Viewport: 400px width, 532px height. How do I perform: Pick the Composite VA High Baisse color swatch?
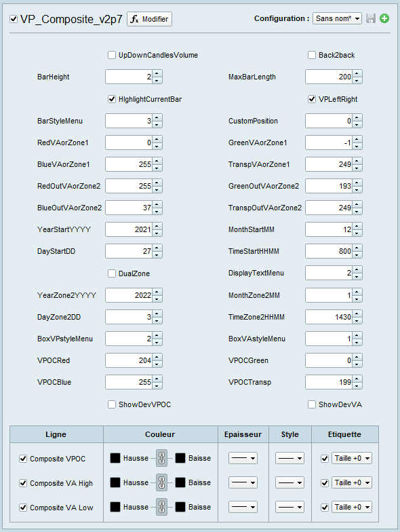pyautogui.click(x=180, y=482)
